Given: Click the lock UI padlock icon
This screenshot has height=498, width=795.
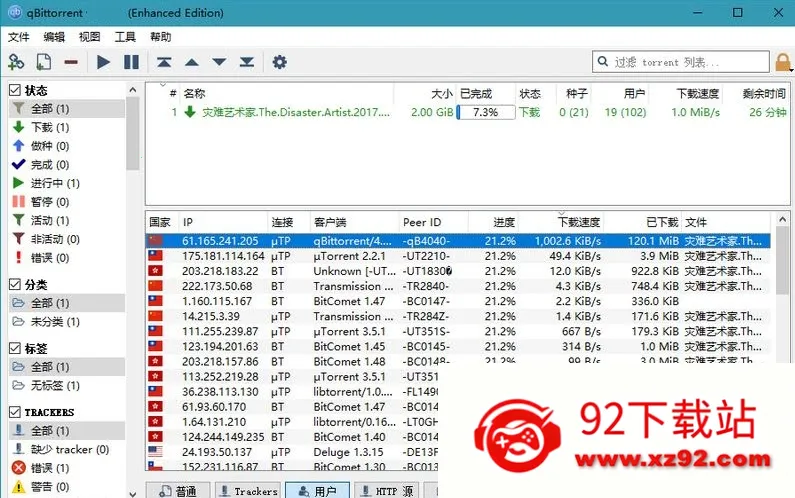Looking at the screenshot, I should point(783,62).
